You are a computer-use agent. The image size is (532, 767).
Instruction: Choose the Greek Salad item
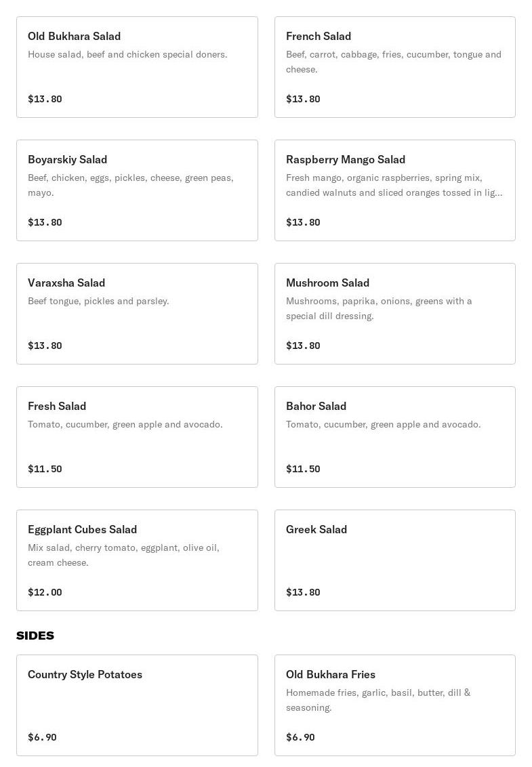(394, 560)
